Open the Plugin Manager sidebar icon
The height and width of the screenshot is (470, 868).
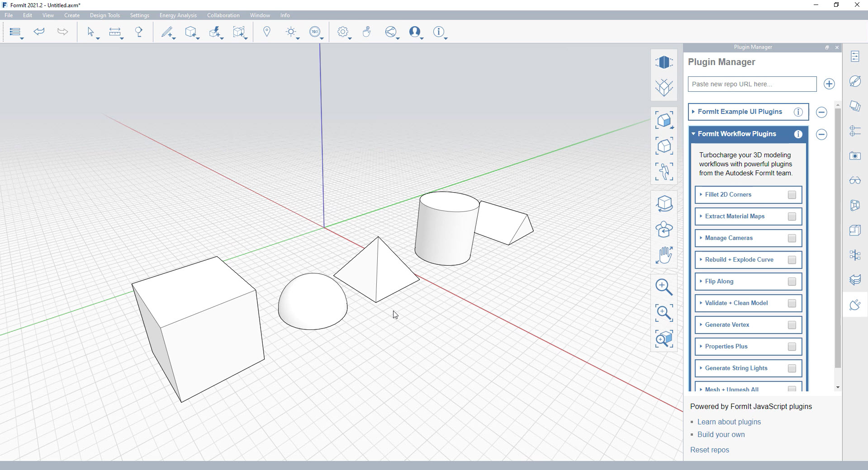(854, 305)
